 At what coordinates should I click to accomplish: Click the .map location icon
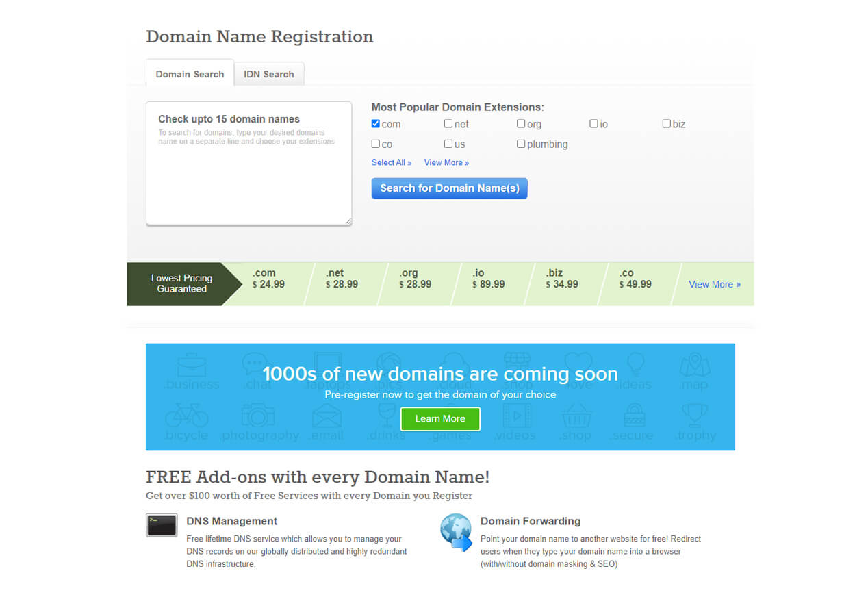[x=694, y=366]
